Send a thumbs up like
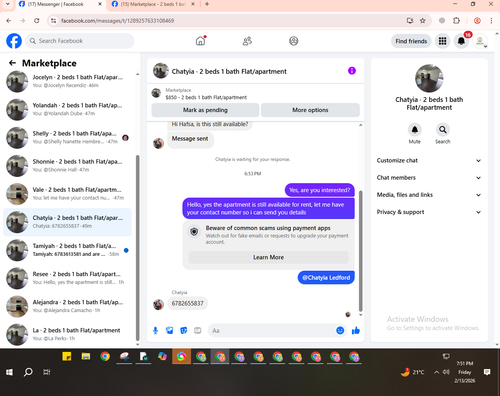This screenshot has height=396, width=500. (x=356, y=330)
